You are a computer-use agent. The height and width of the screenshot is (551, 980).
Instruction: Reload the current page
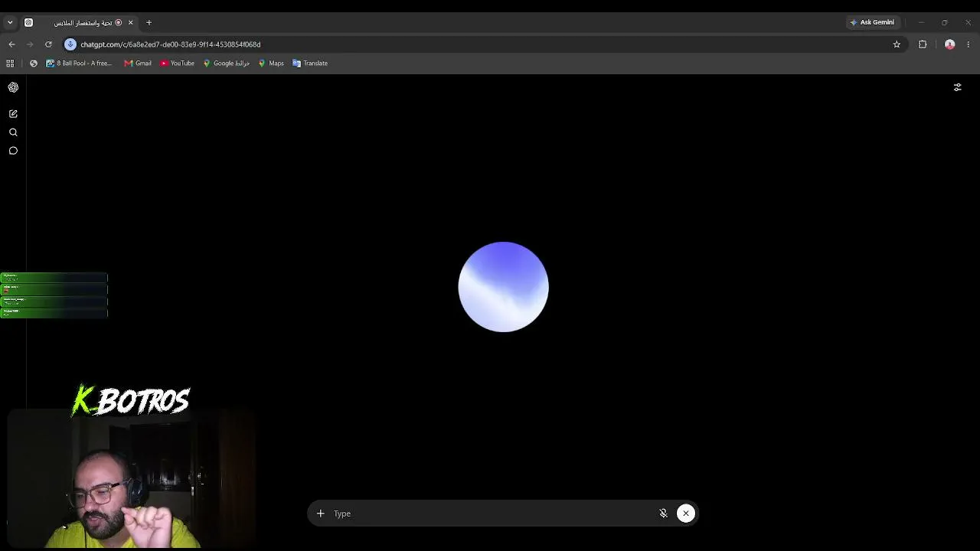coord(48,44)
